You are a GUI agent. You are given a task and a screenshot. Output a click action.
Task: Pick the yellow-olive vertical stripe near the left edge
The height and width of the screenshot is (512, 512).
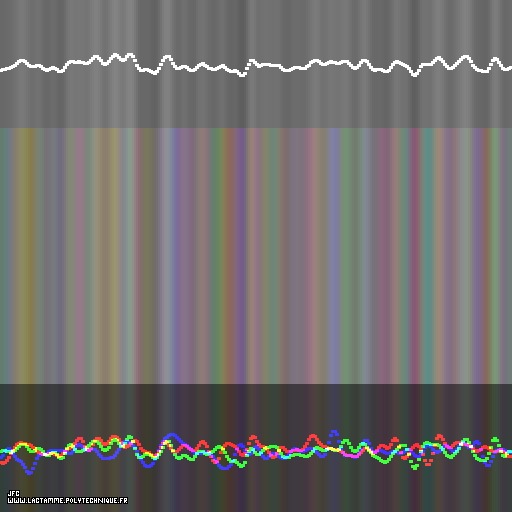(24, 256)
